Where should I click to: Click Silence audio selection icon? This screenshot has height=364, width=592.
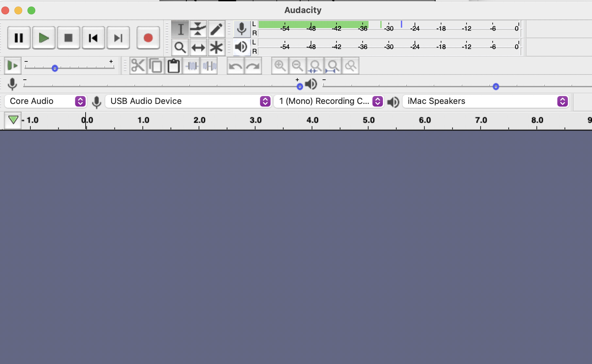(209, 66)
